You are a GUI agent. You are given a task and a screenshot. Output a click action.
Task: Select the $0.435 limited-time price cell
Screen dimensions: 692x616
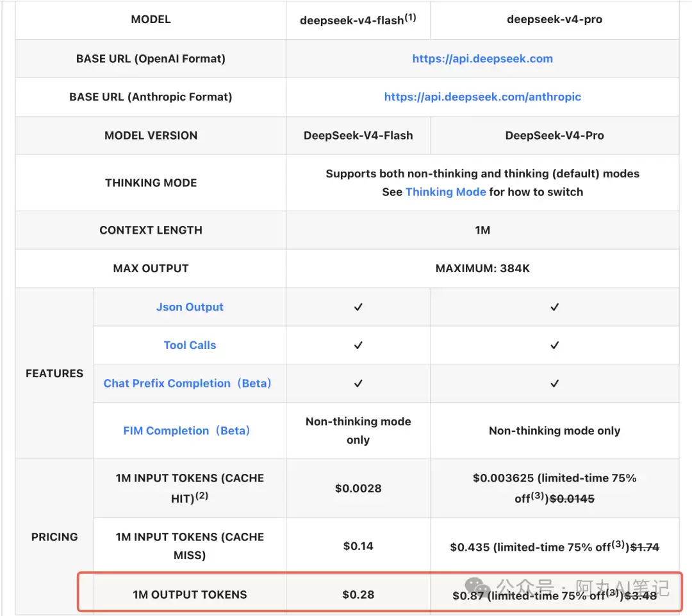click(555, 547)
